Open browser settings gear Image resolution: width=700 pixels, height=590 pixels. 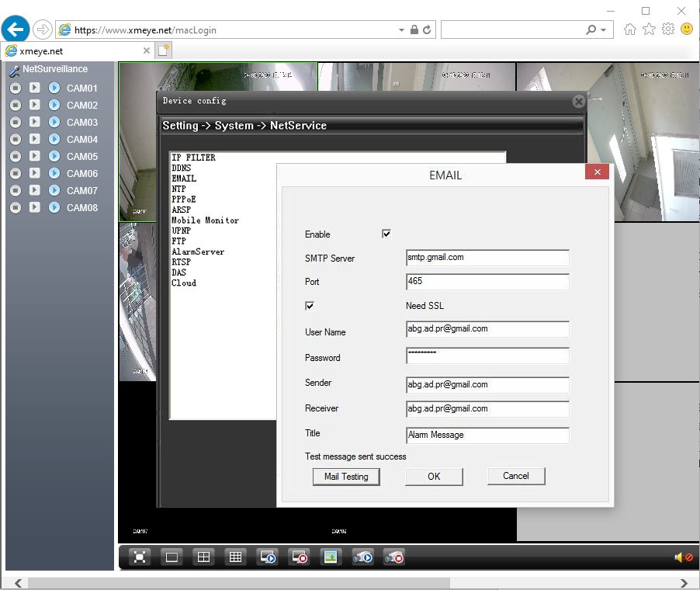coord(668,29)
